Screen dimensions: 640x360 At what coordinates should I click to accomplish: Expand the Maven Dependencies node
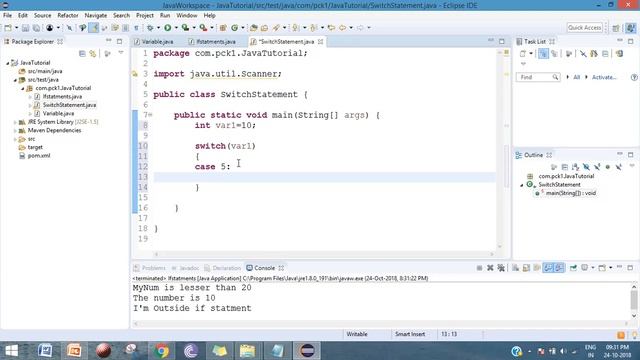[x=15, y=131]
